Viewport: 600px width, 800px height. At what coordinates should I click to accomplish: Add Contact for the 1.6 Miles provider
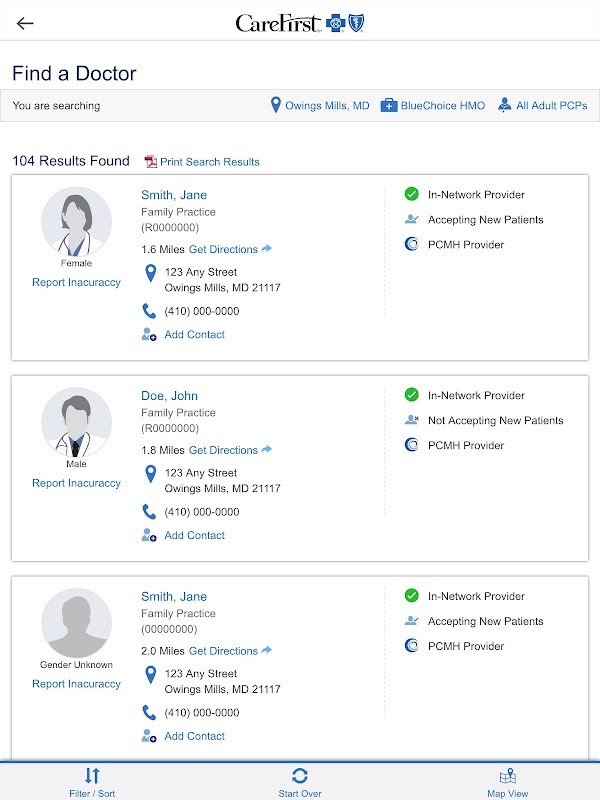[194, 335]
